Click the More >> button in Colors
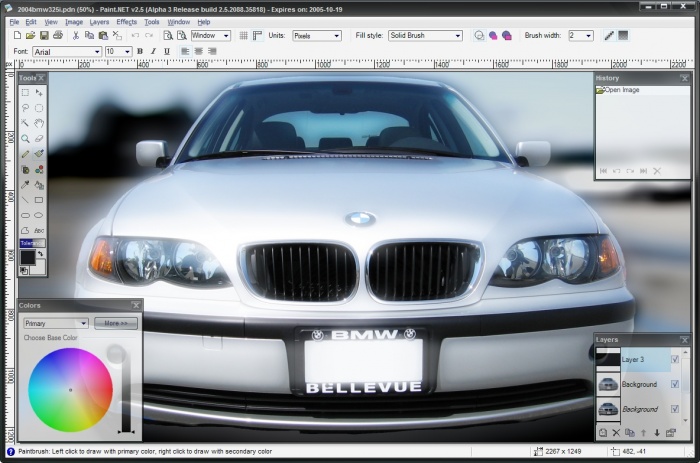Screen dimensions: 700x463 pyautogui.click(x=116, y=323)
